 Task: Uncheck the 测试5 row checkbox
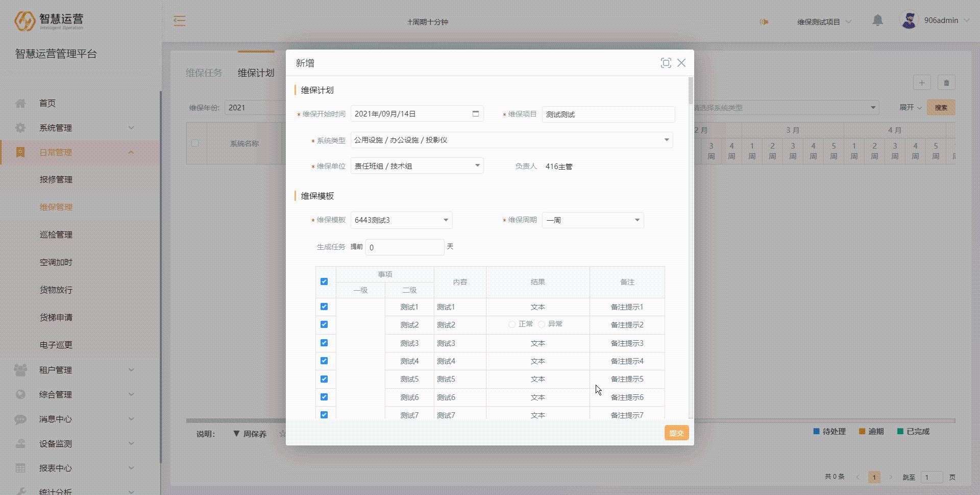click(324, 379)
